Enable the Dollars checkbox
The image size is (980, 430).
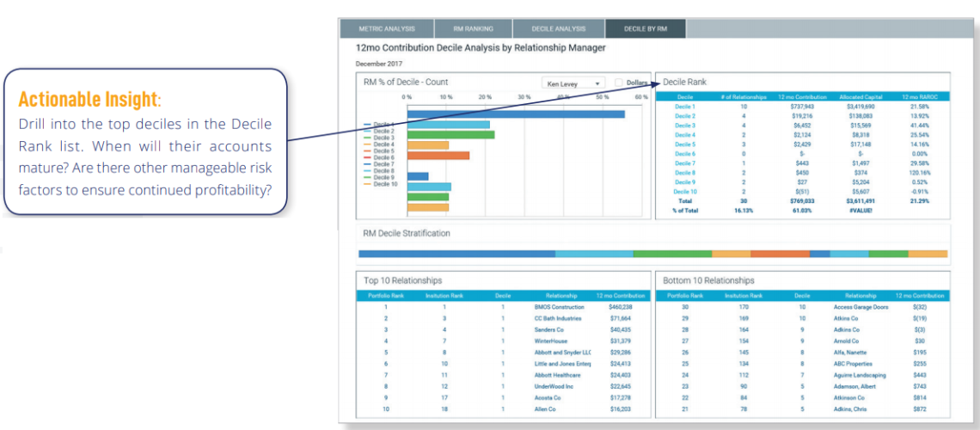620,83
